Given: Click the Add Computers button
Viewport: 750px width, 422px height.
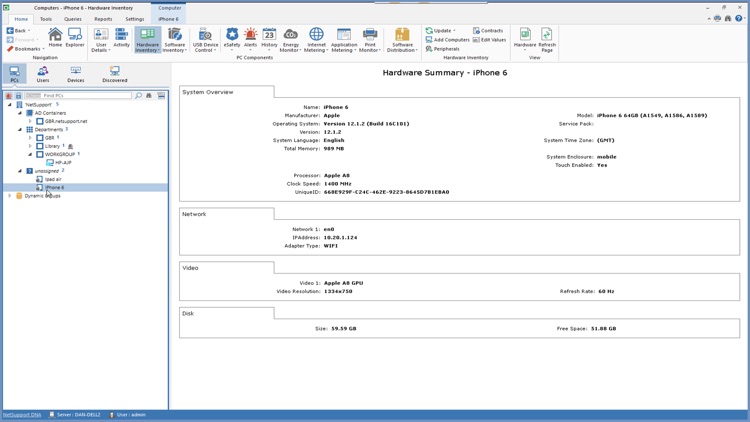Looking at the screenshot, I should [447, 40].
